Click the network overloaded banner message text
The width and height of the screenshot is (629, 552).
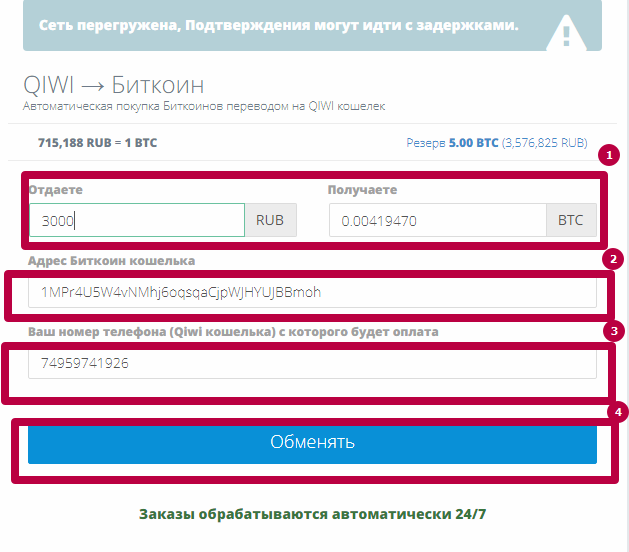coord(278,25)
